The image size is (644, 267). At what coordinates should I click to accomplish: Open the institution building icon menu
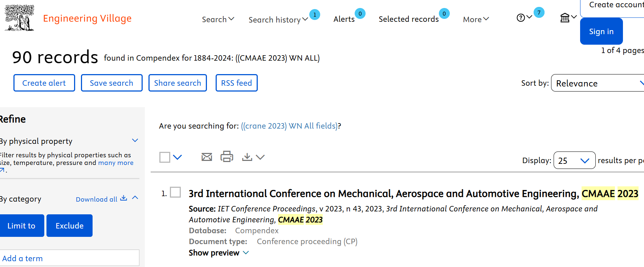[x=565, y=18]
